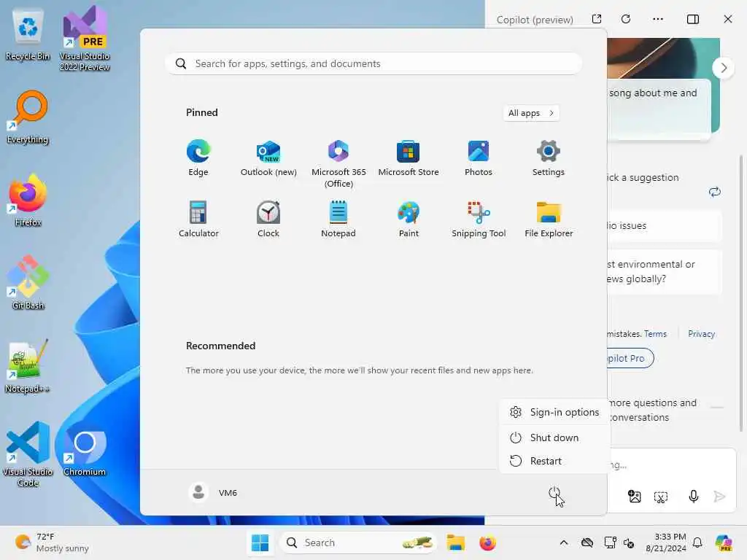Screen dimensions: 747x560
Task: Launch Paint app
Action: click(x=409, y=219)
